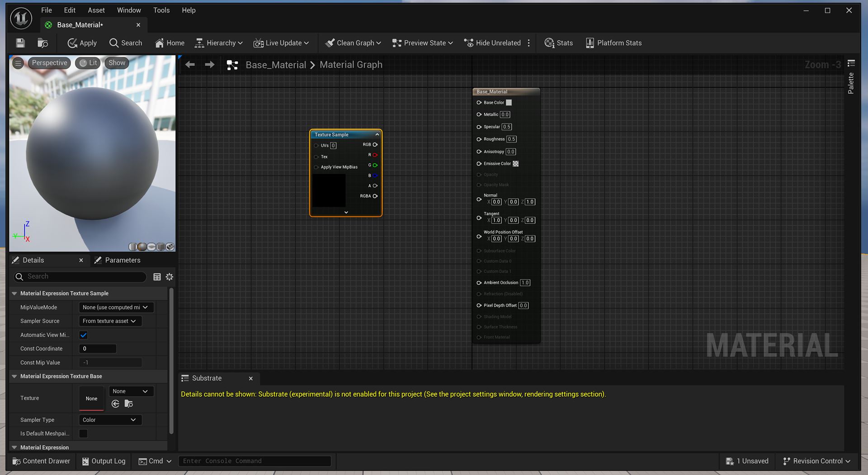Screen dimensions: 868x475
Task: Open the Content Drawer
Action: [41, 461]
